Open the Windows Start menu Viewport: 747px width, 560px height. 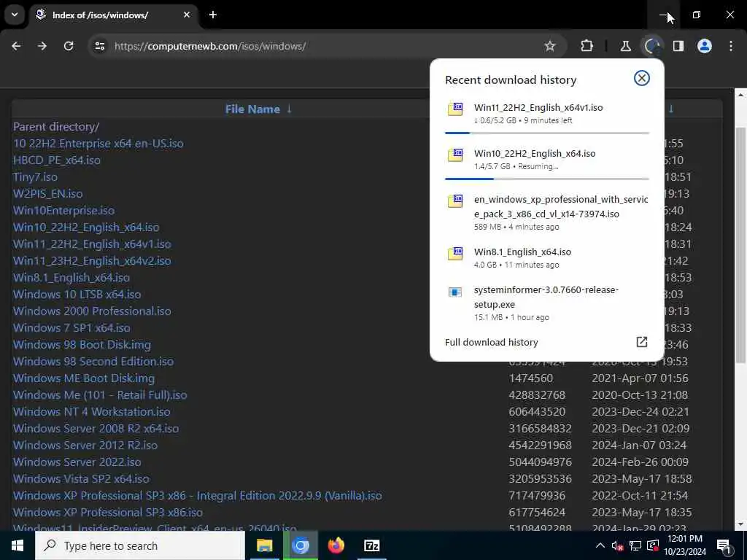click(18, 545)
